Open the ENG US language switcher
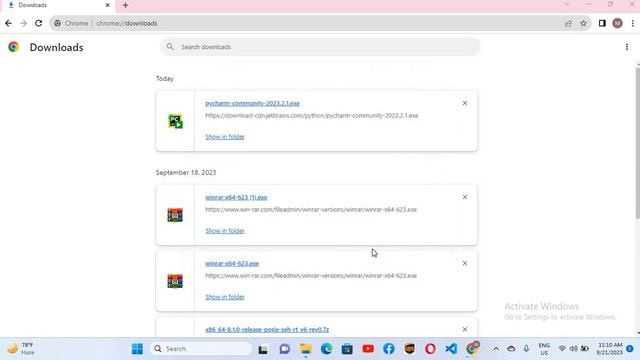This screenshot has height=360, width=640. pos(544,349)
